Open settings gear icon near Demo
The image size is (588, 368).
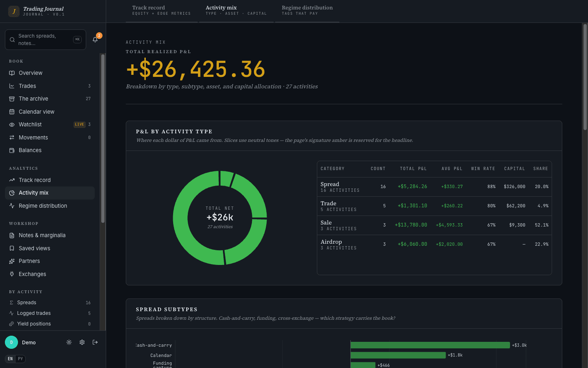pos(82,342)
